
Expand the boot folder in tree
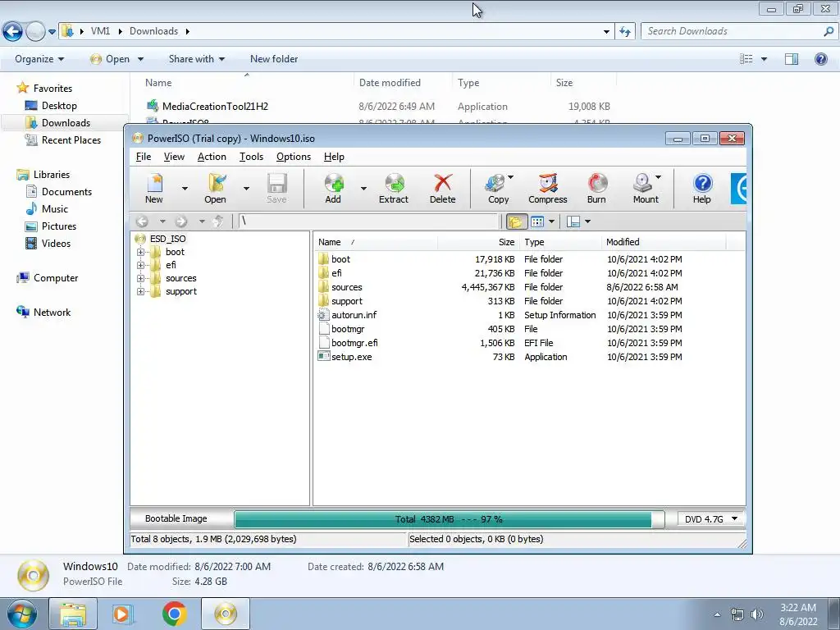tap(140, 252)
